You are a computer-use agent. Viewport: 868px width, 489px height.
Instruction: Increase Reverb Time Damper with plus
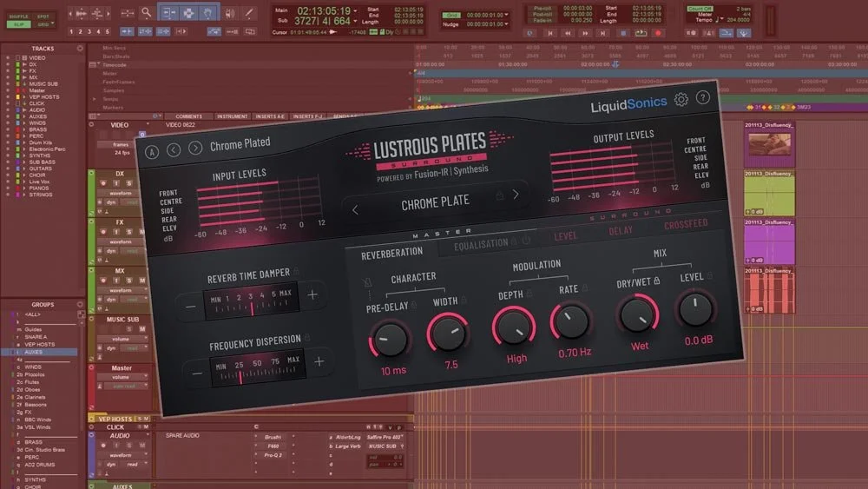312,294
